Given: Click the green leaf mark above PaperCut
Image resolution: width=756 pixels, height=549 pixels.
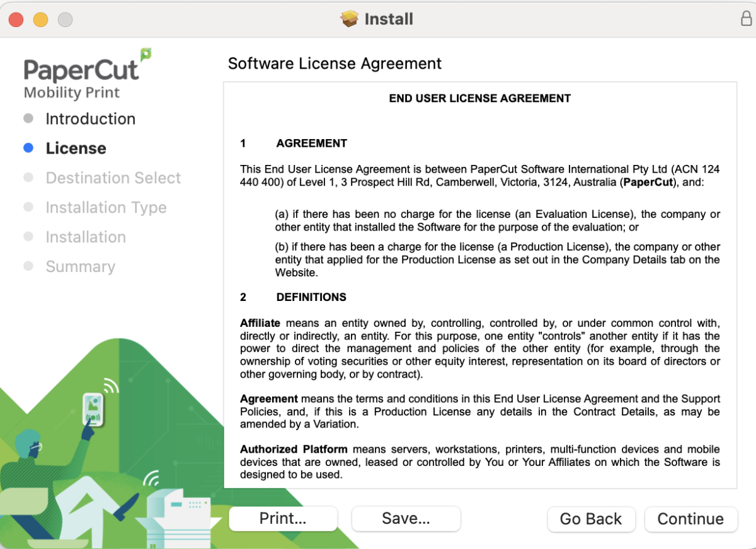Looking at the screenshot, I should [146, 55].
